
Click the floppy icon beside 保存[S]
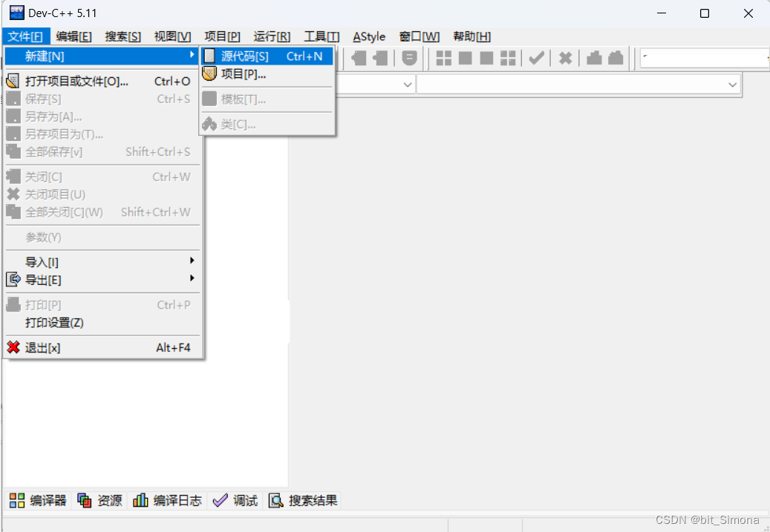tap(13, 99)
